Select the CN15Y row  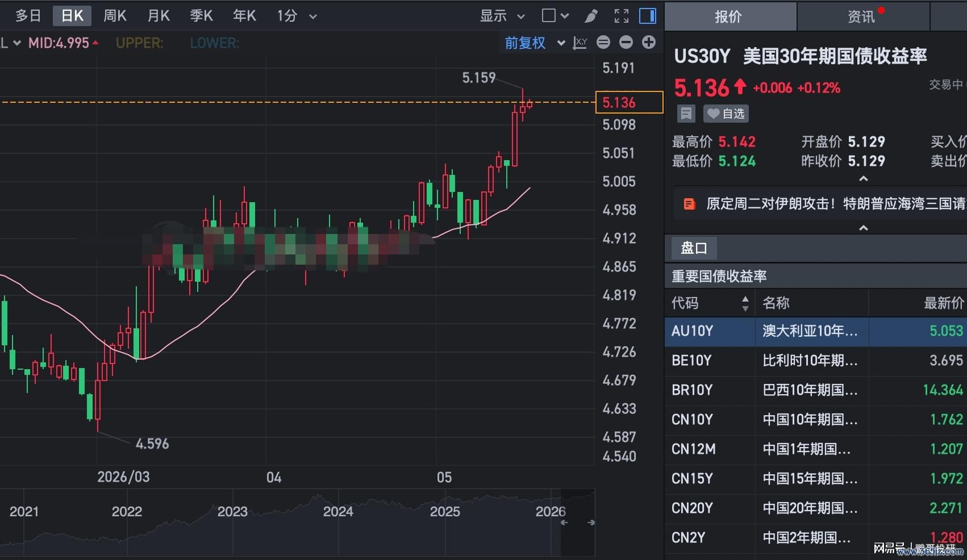pyautogui.click(x=816, y=479)
